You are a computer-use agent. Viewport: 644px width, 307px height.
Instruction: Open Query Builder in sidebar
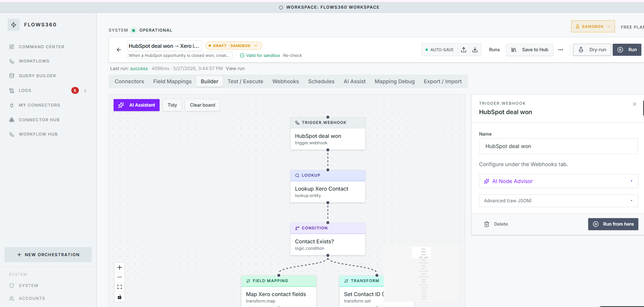click(x=37, y=76)
